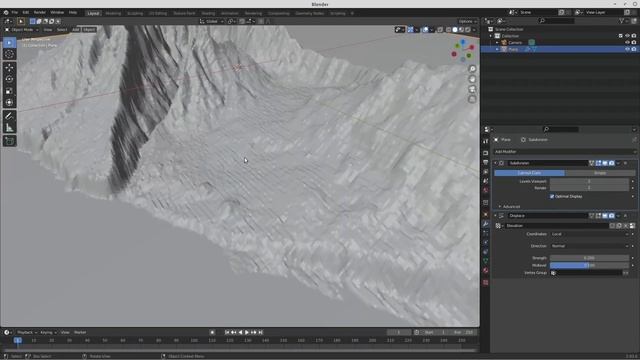Open the Material properties tab icon

(485, 270)
